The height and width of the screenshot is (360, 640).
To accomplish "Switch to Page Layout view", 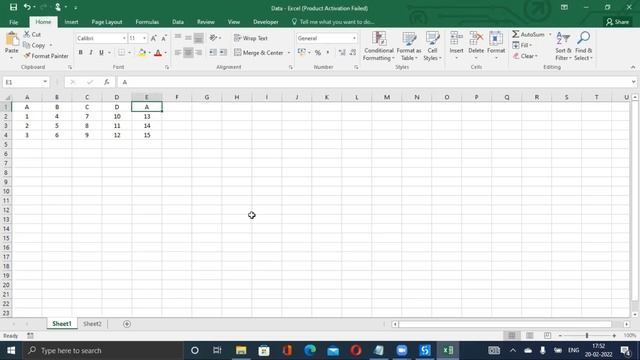I will [x=529, y=336].
